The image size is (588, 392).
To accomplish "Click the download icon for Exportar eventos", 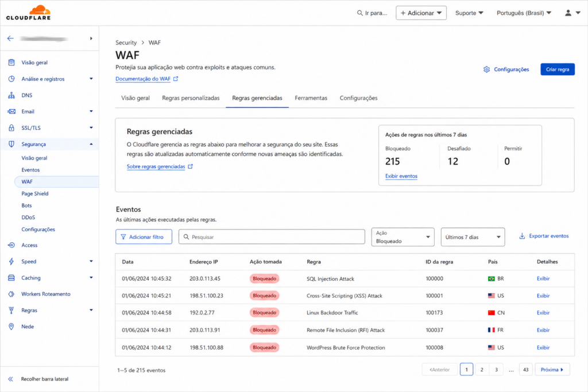I will pos(522,236).
